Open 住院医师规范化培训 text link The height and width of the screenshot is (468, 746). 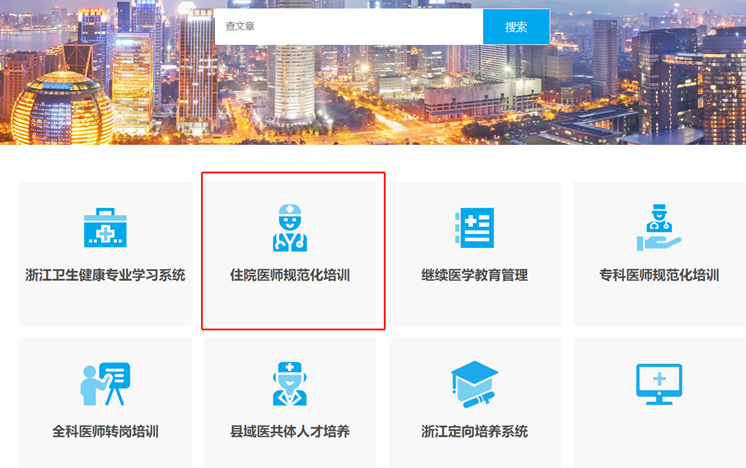coord(290,275)
